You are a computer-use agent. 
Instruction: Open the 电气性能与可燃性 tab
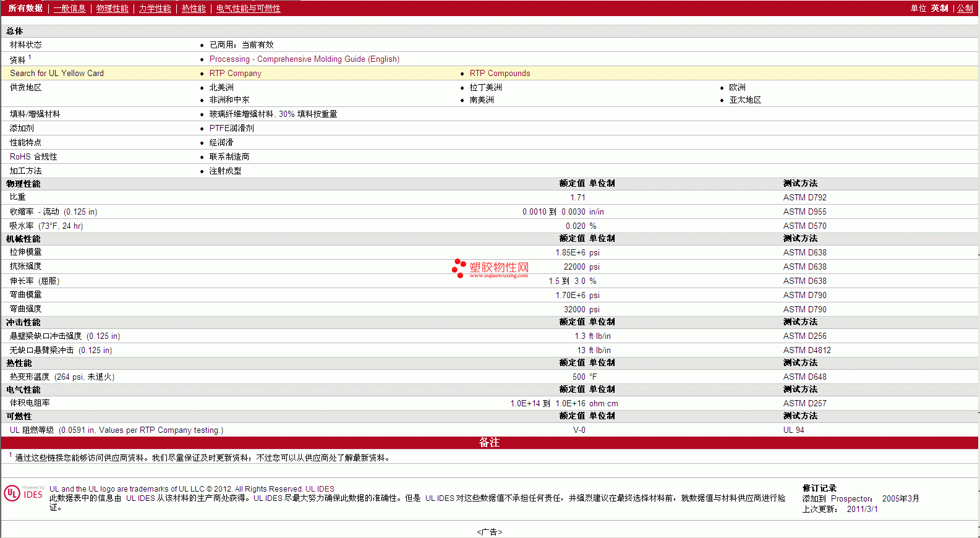(248, 8)
